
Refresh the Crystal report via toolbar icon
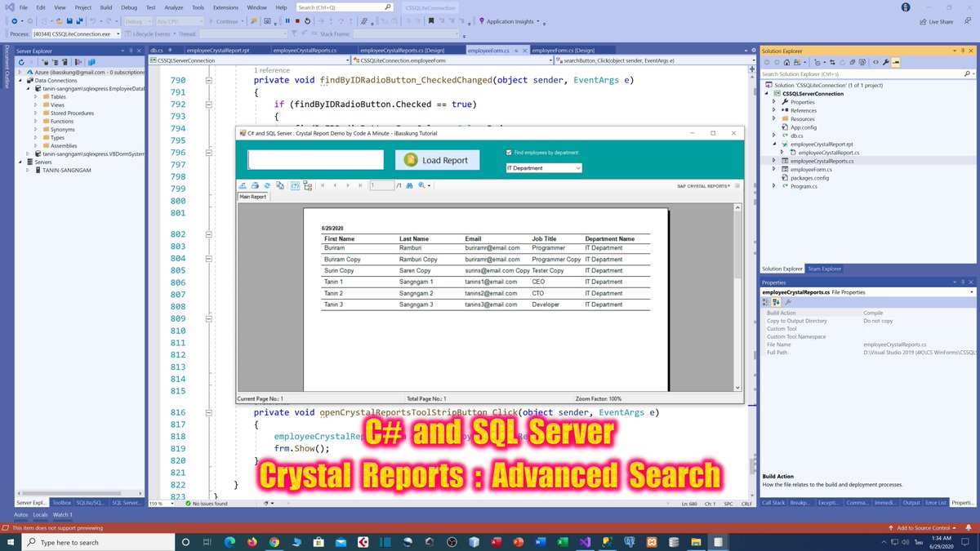pyautogui.click(x=267, y=185)
